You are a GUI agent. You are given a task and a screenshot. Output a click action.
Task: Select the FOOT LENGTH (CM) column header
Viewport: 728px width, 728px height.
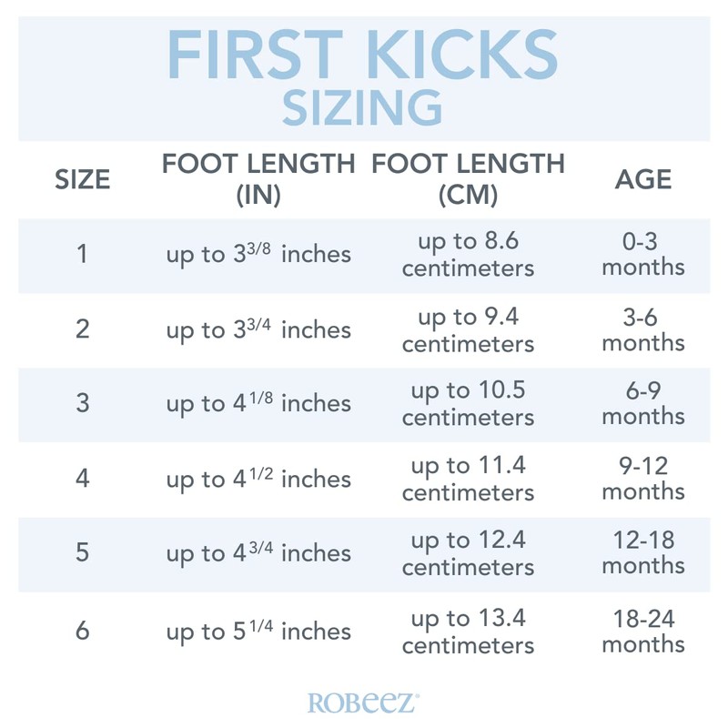pyautogui.click(x=468, y=179)
